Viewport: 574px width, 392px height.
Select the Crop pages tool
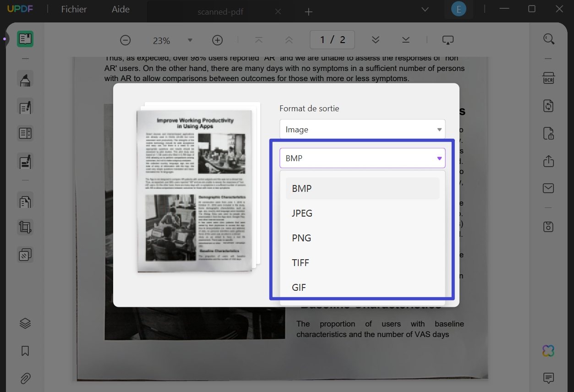tap(25, 227)
